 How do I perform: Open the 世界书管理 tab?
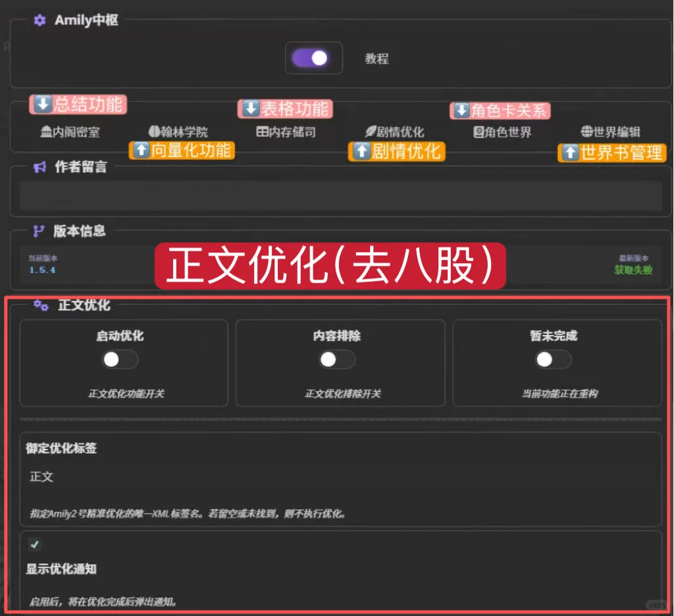point(612,153)
